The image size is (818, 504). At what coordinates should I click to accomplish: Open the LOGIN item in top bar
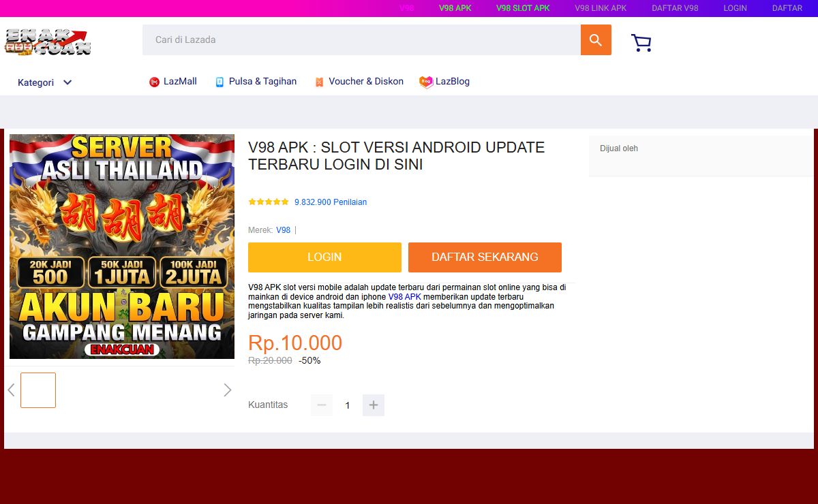[736, 8]
